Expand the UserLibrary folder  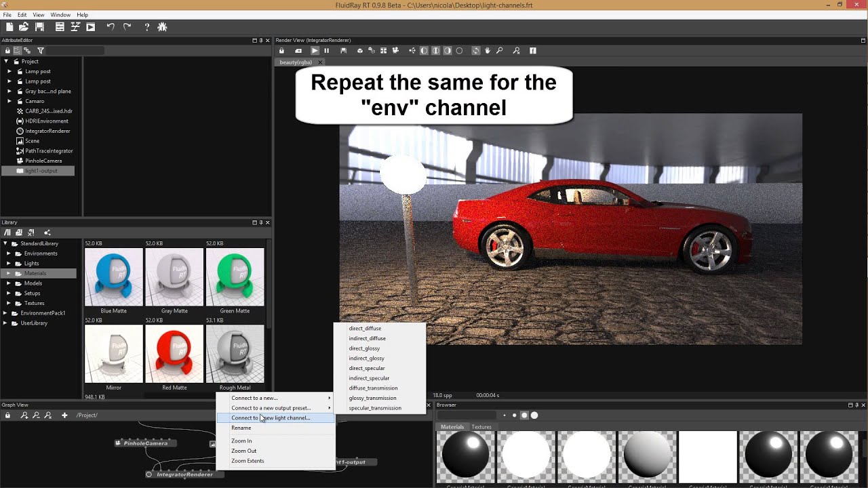point(5,323)
